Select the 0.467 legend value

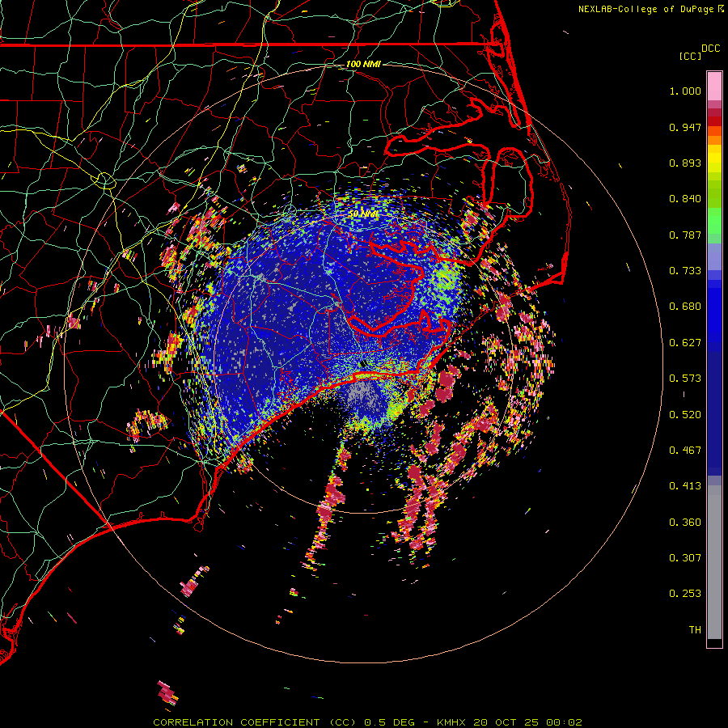[x=685, y=451]
